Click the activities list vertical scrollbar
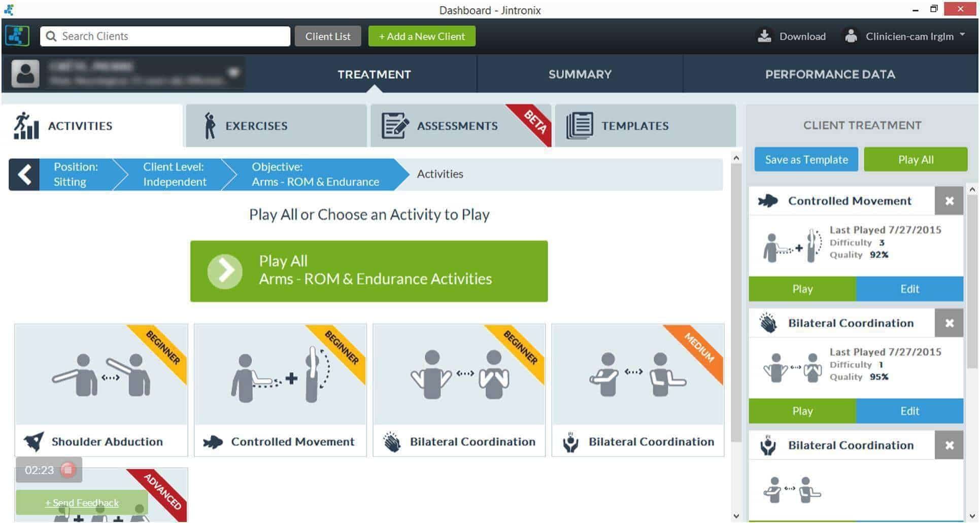Screen dimensions: 980x523 coord(736,304)
